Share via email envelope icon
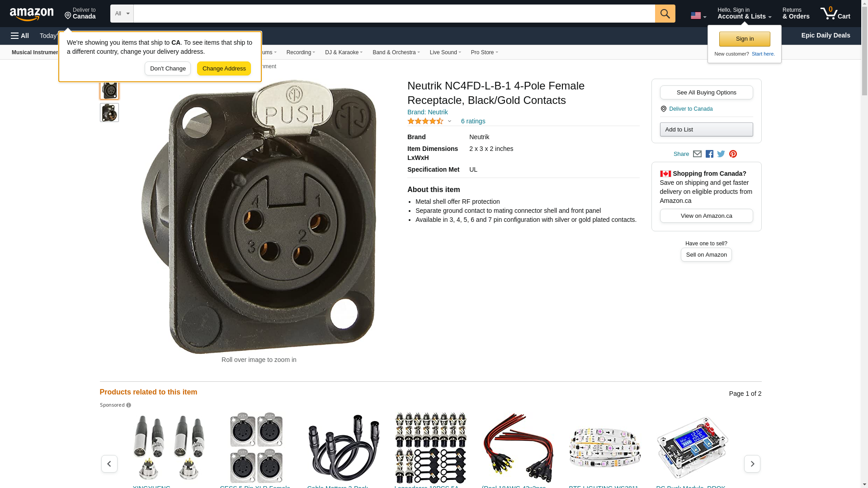Viewport: 868px width, 488px height. click(697, 154)
